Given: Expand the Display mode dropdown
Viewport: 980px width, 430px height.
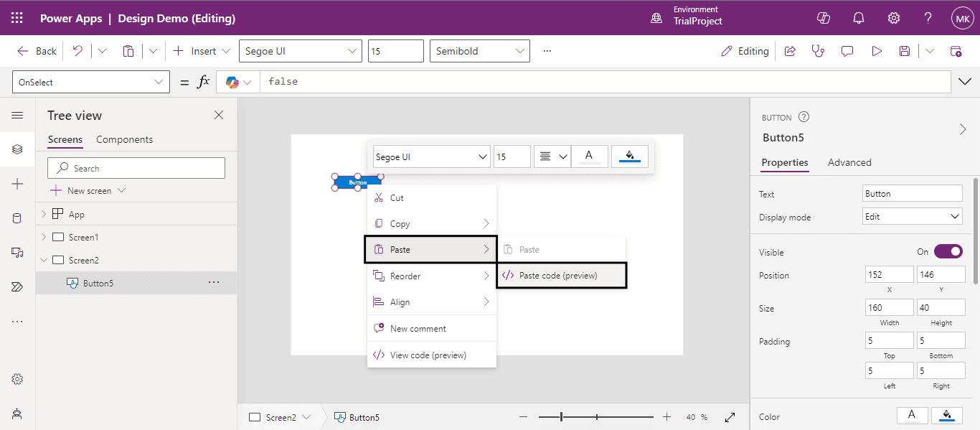Looking at the screenshot, I should click(x=913, y=216).
